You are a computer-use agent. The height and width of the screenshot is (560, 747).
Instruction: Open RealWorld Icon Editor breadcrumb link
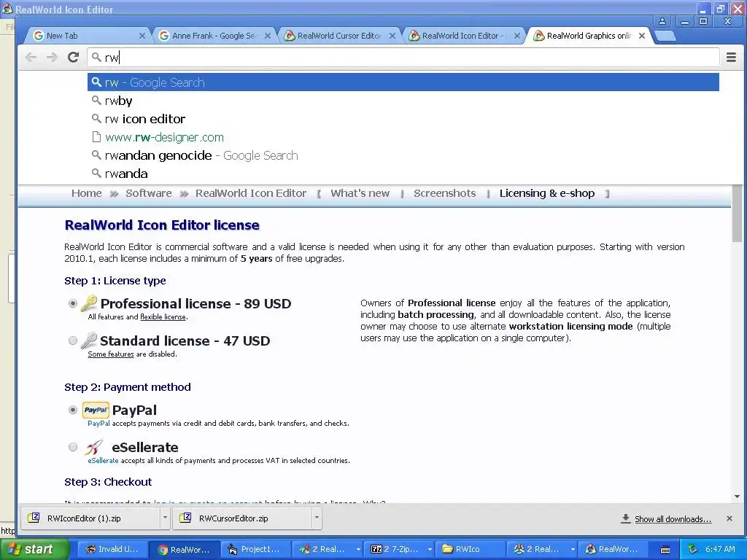click(251, 193)
